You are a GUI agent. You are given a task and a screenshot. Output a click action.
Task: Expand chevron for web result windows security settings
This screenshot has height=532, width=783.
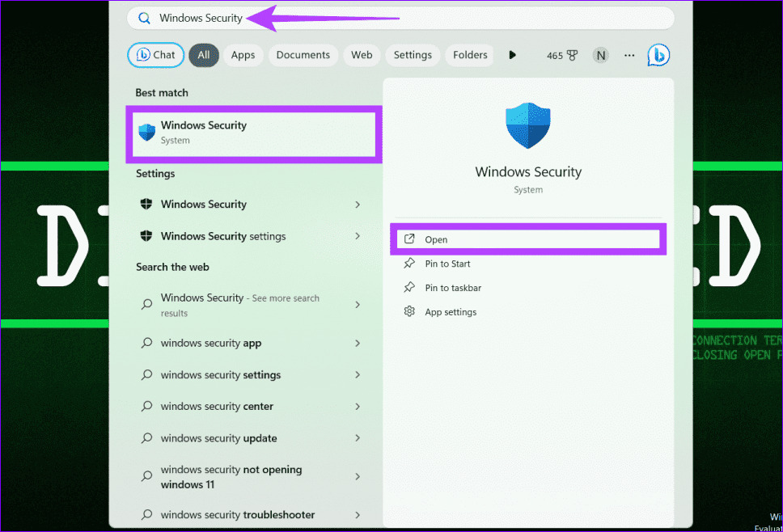[358, 375]
